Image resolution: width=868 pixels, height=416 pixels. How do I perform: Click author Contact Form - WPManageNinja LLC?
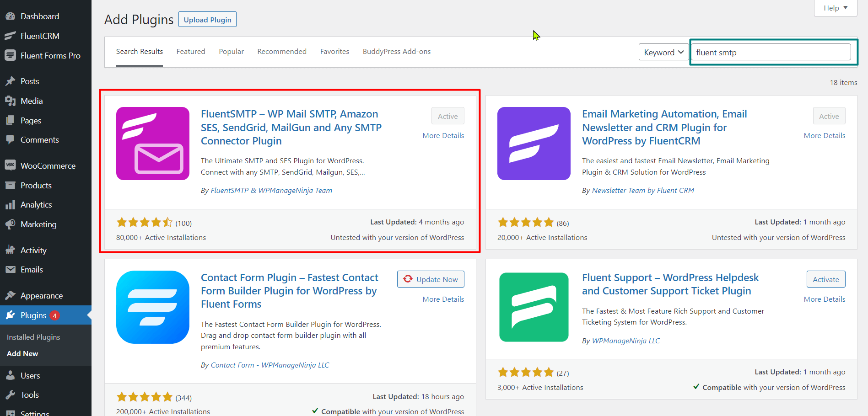(x=270, y=365)
